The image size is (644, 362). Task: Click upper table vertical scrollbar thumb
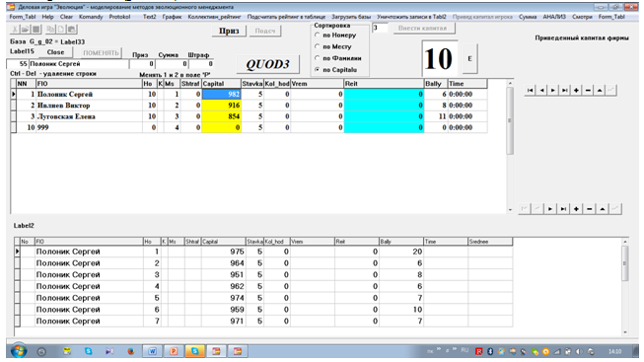tap(510, 120)
